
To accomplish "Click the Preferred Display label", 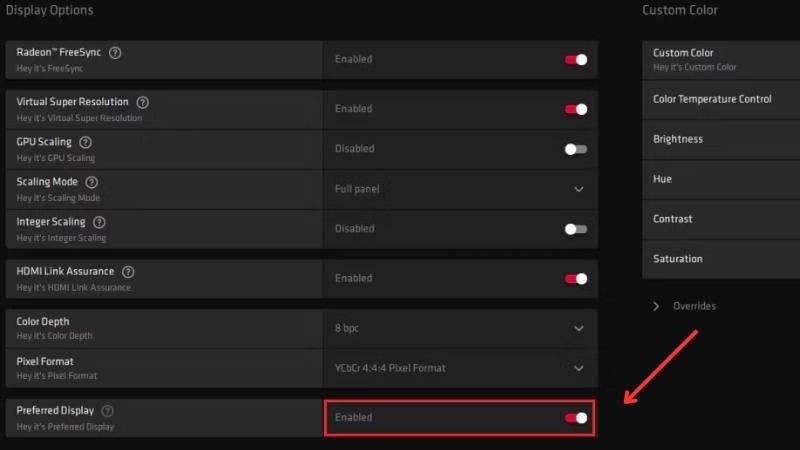I will (55, 410).
